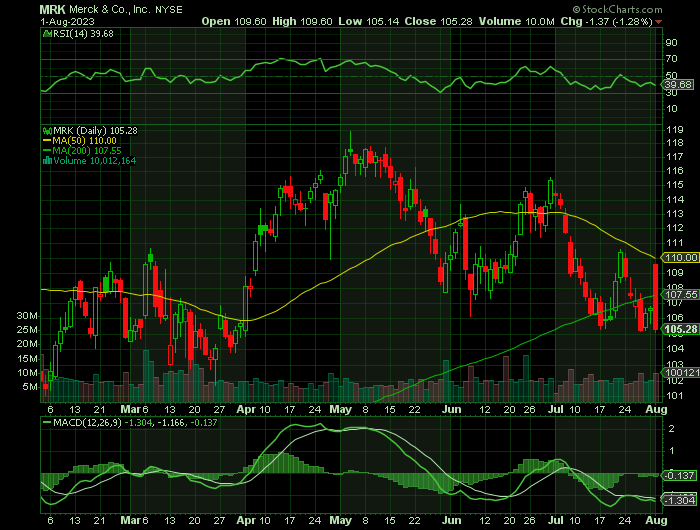This screenshot has width=700, height=530.
Task: Click the 5M volume axis label
Action: [x=30, y=387]
